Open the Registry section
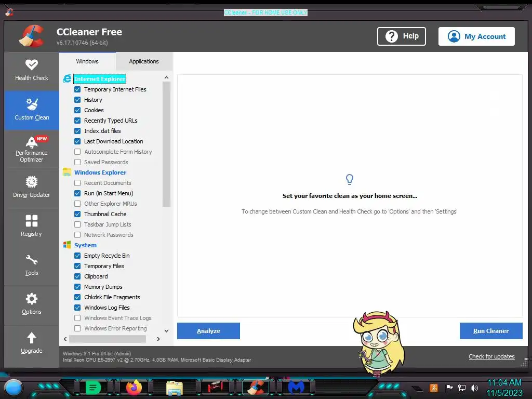Screen dimensions: 532x399 pyautogui.click(x=32, y=225)
